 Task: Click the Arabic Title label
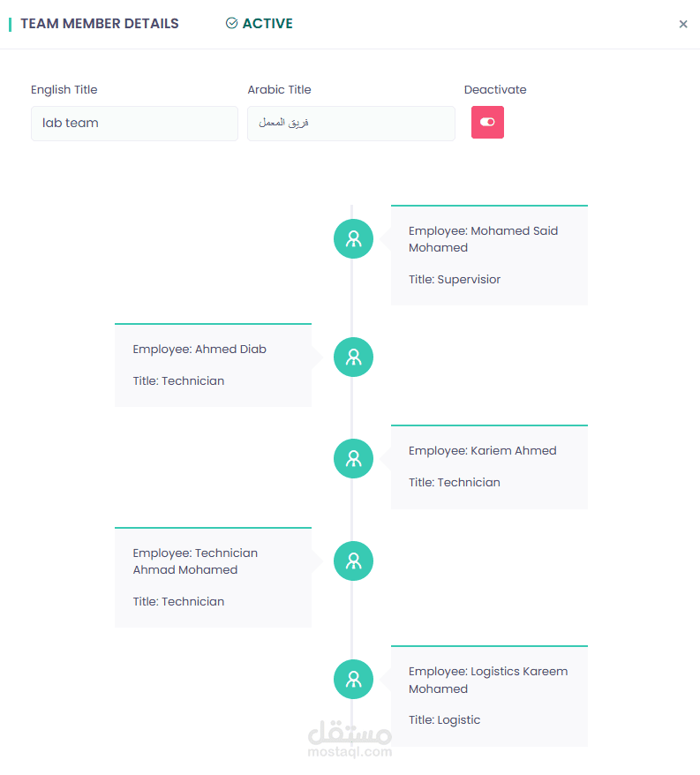pos(279,89)
